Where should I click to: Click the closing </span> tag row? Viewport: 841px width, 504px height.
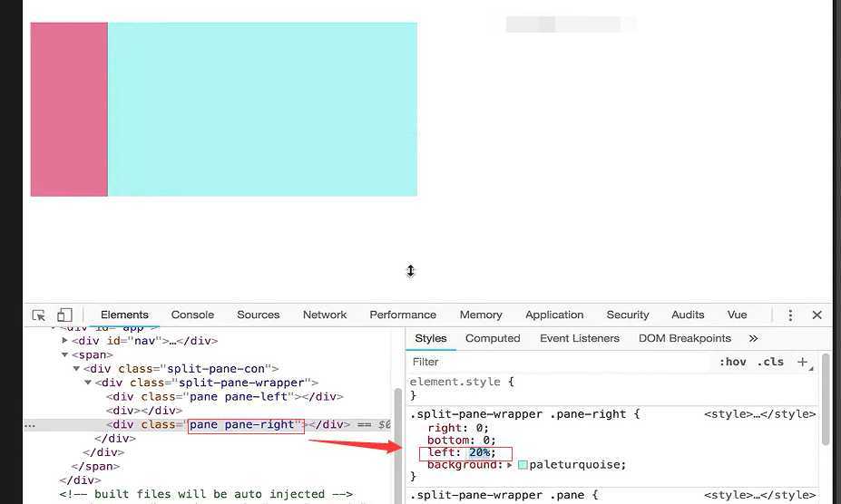(95, 467)
